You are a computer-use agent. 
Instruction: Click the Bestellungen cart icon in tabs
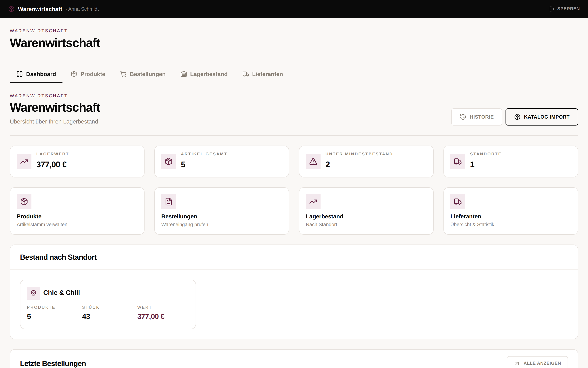click(x=123, y=74)
